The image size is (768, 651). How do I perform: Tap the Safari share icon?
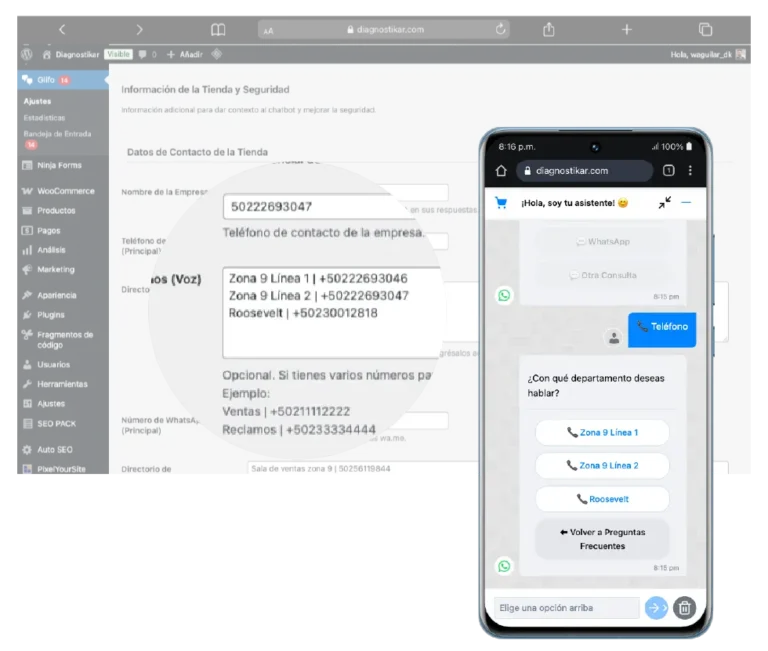tap(548, 30)
